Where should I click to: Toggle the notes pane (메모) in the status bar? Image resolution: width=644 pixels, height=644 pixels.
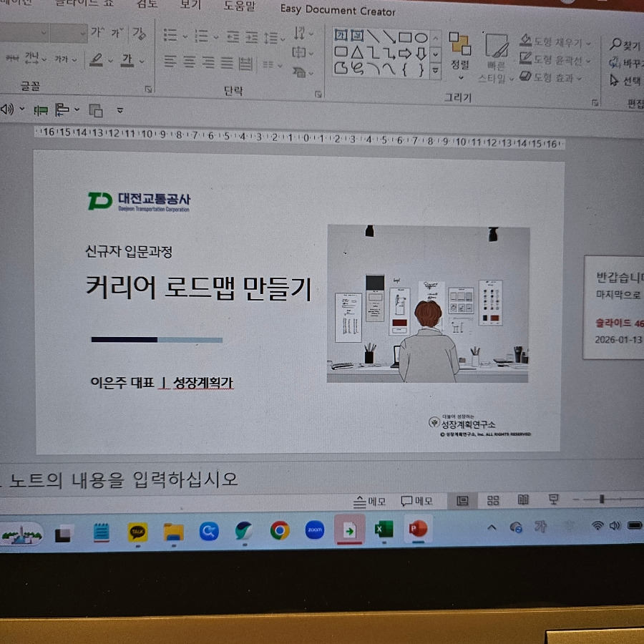369,501
